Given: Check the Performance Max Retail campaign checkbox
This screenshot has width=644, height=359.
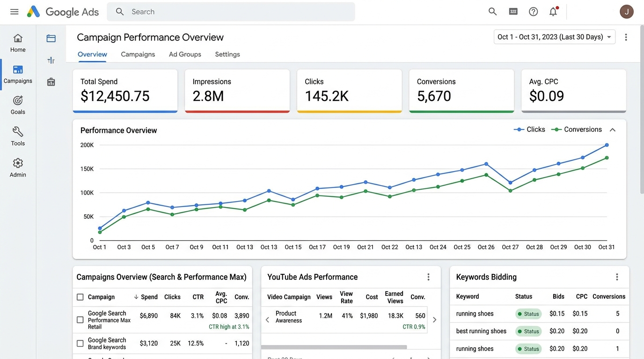Looking at the screenshot, I should (80, 320).
